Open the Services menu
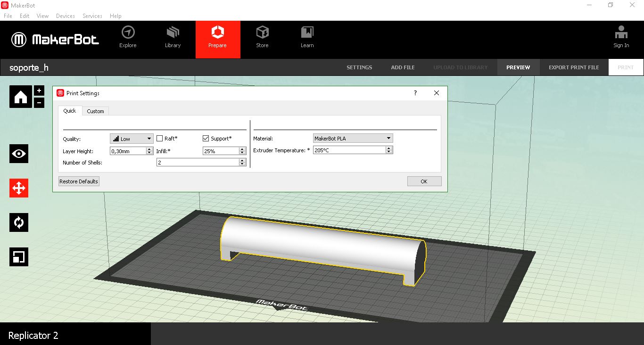Viewport: 644px width, 345px height. coord(92,16)
